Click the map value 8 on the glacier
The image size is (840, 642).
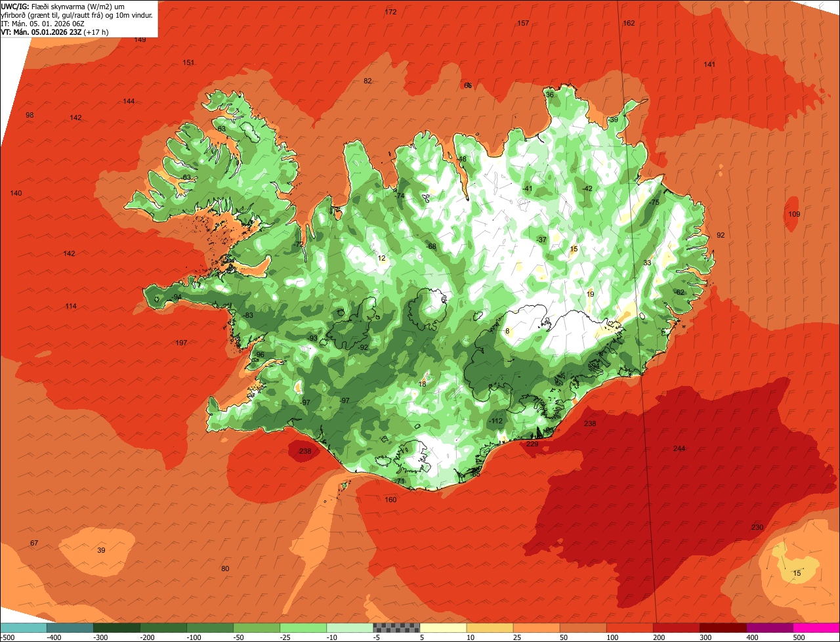point(507,331)
